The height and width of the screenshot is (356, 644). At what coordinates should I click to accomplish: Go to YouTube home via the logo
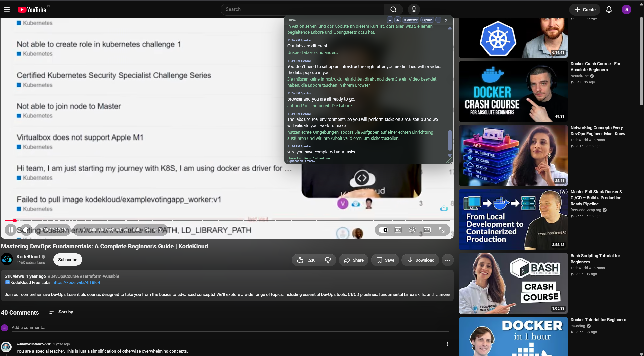coord(32,10)
